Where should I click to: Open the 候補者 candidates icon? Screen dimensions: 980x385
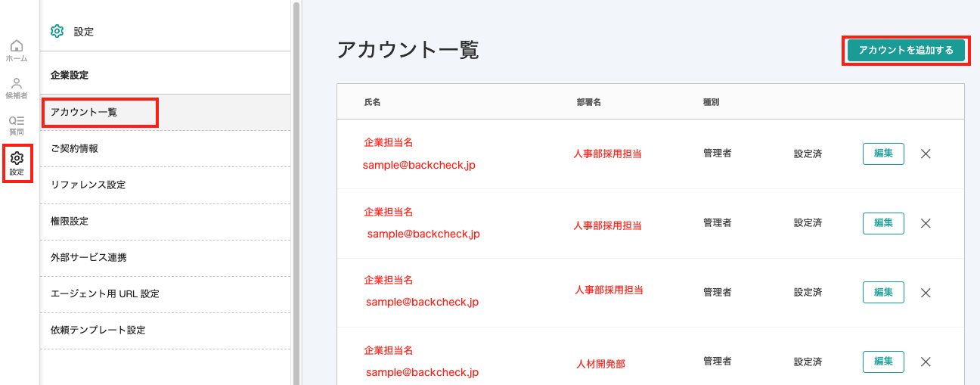click(x=17, y=88)
